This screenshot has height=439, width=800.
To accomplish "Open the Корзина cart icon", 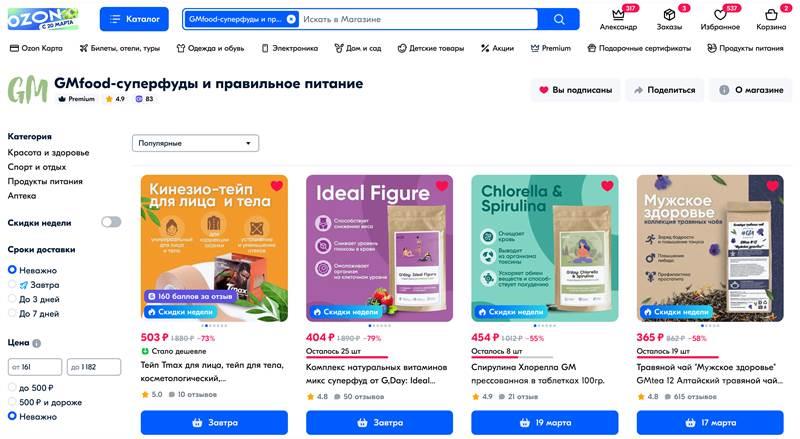I will click(771, 14).
